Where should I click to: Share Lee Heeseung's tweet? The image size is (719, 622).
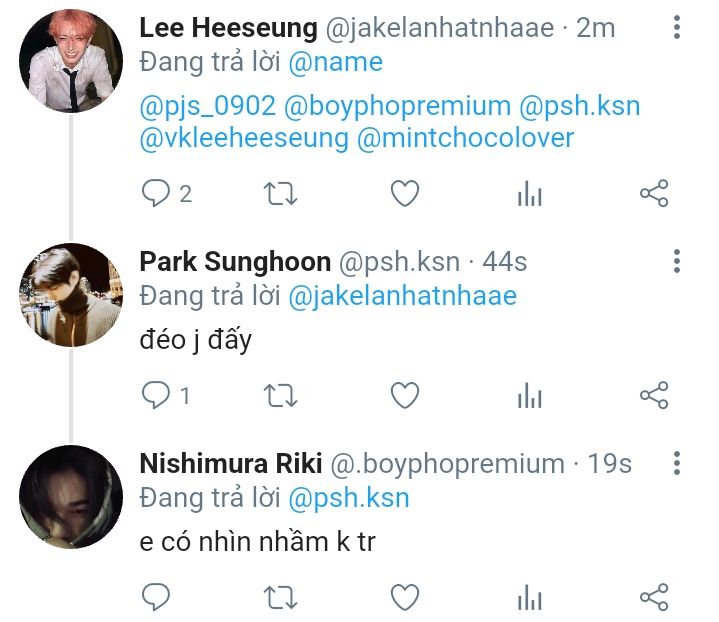pos(653,193)
